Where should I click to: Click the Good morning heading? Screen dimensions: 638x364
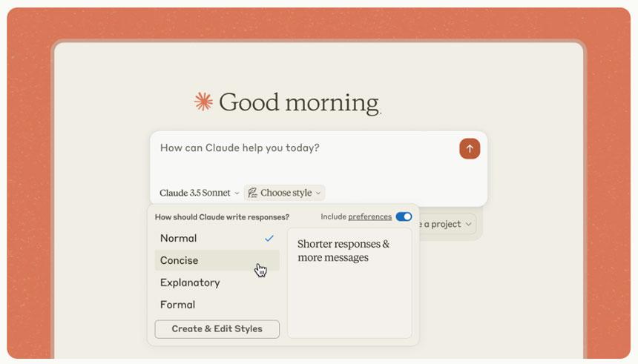click(300, 102)
